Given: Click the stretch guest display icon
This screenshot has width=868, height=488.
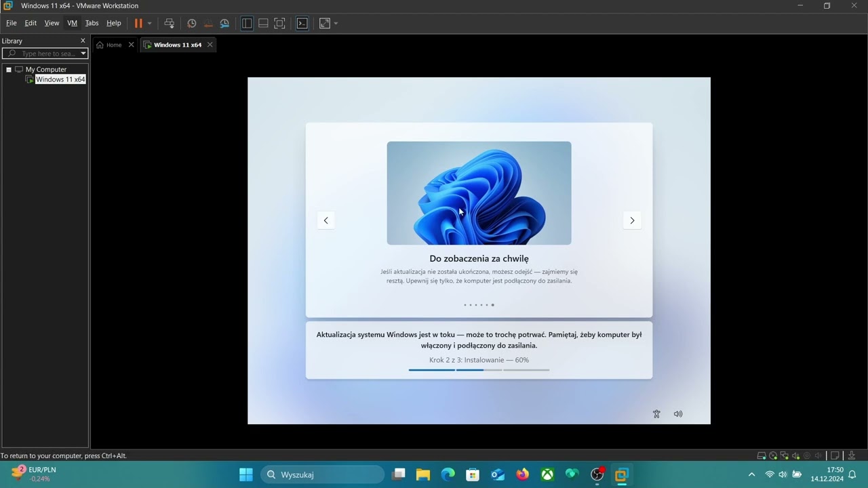Looking at the screenshot, I should (325, 23).
